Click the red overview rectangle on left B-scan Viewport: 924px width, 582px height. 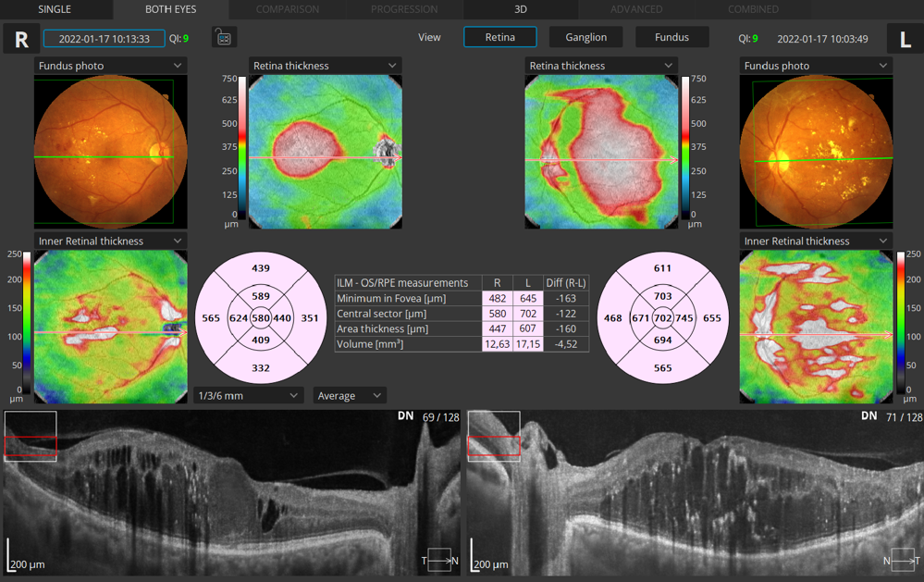coord(30,444)
